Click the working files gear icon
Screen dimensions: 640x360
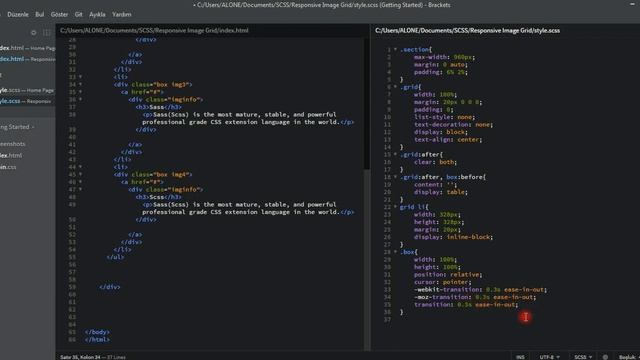tap(33, 33)
